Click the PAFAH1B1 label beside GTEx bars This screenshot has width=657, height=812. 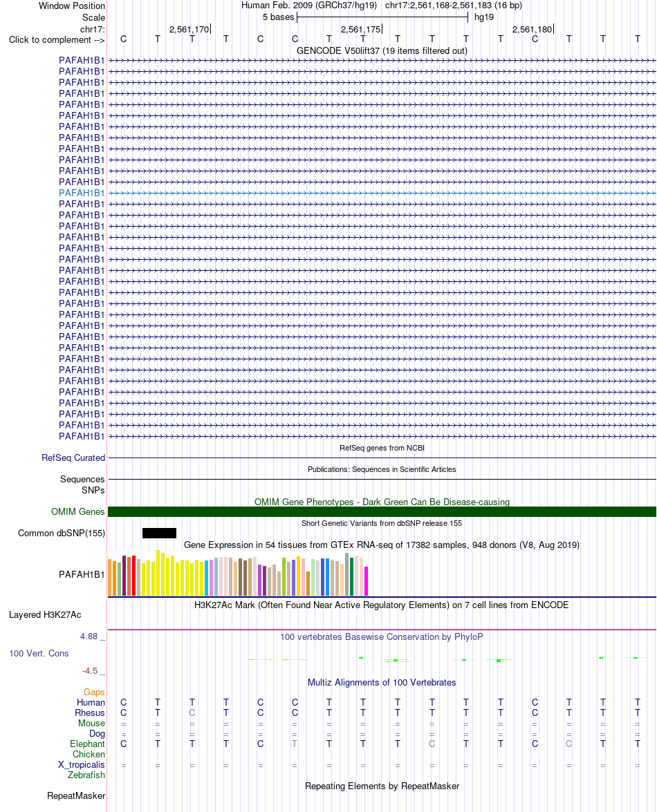[x=82, y=574]
